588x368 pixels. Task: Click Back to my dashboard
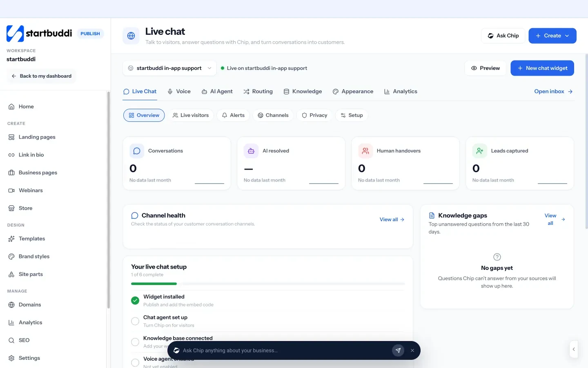41,76
